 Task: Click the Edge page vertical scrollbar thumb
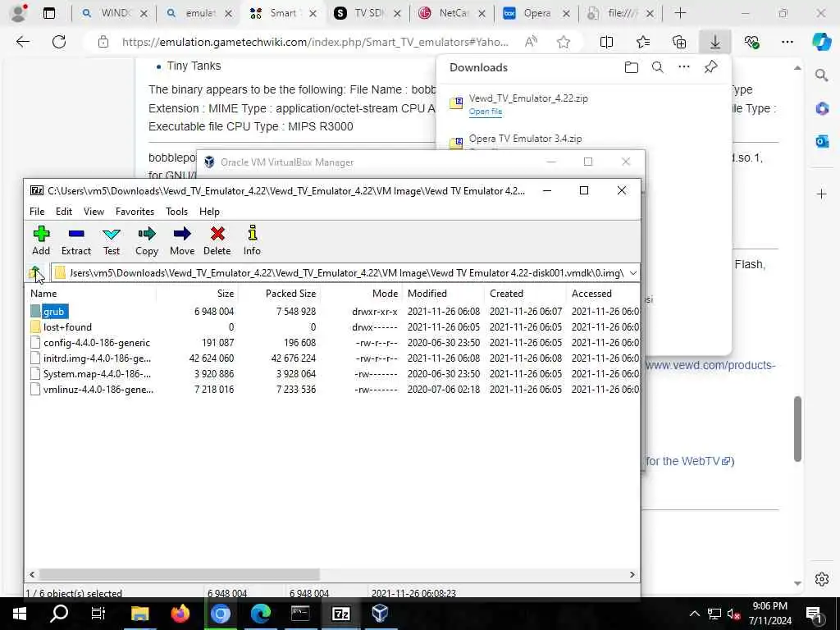click(797, 429)
